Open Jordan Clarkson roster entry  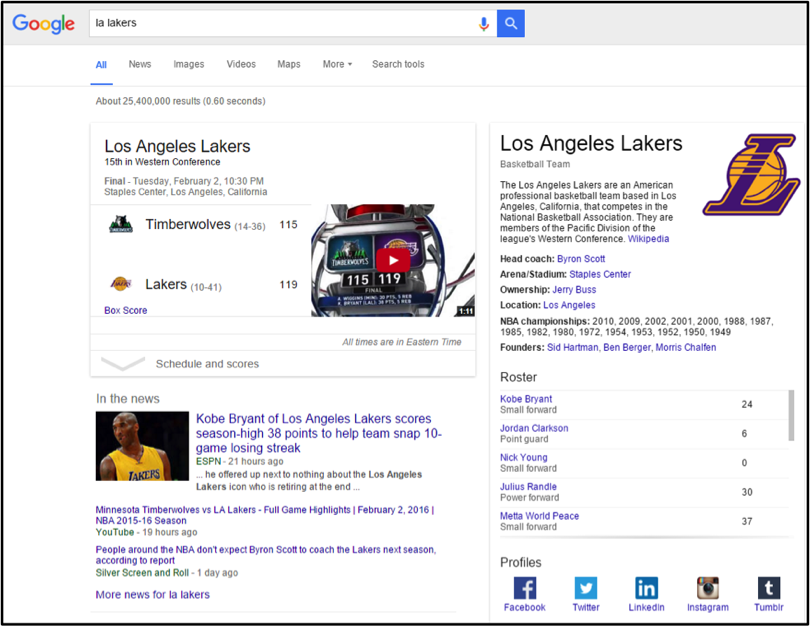(x=534, y=428)
